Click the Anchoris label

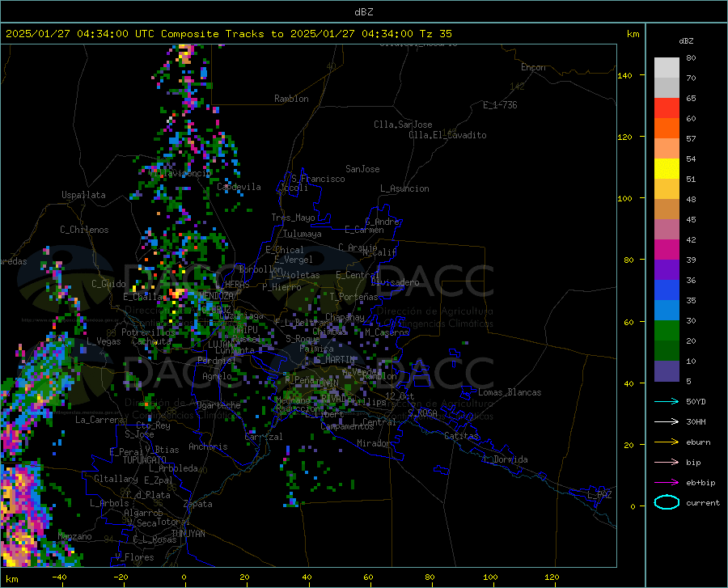208,446
